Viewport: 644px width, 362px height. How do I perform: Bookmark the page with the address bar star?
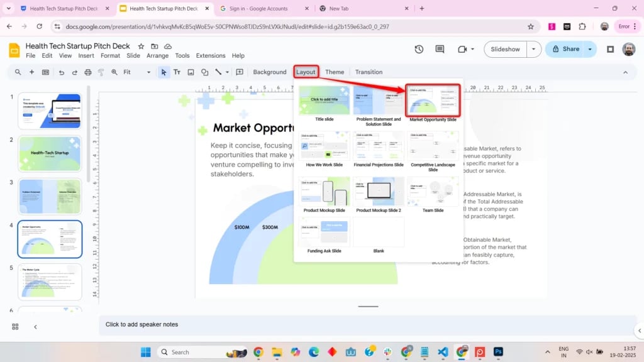531,27
